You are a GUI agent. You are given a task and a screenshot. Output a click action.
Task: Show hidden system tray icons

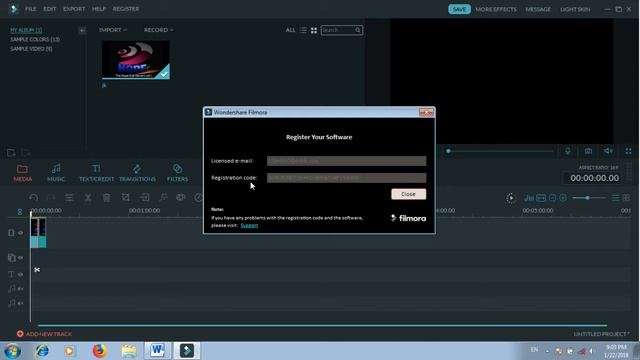[x=547, y=351]
